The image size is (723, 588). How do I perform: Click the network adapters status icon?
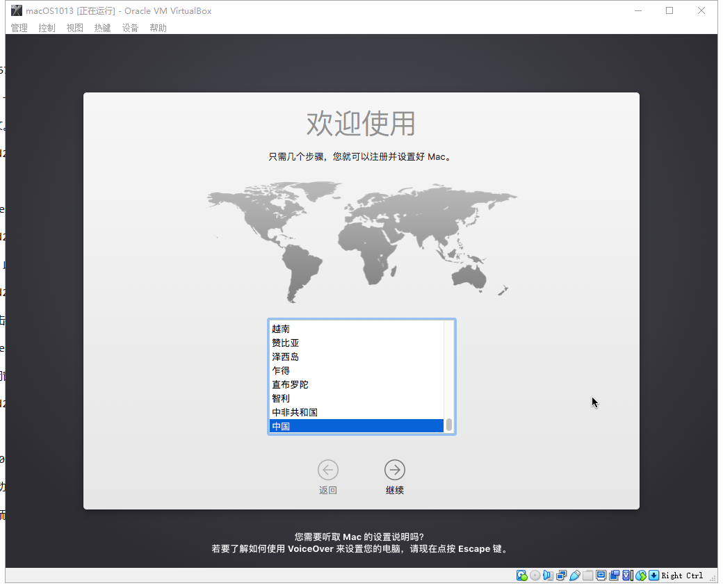pyautogui.click(x=561, y=575)
